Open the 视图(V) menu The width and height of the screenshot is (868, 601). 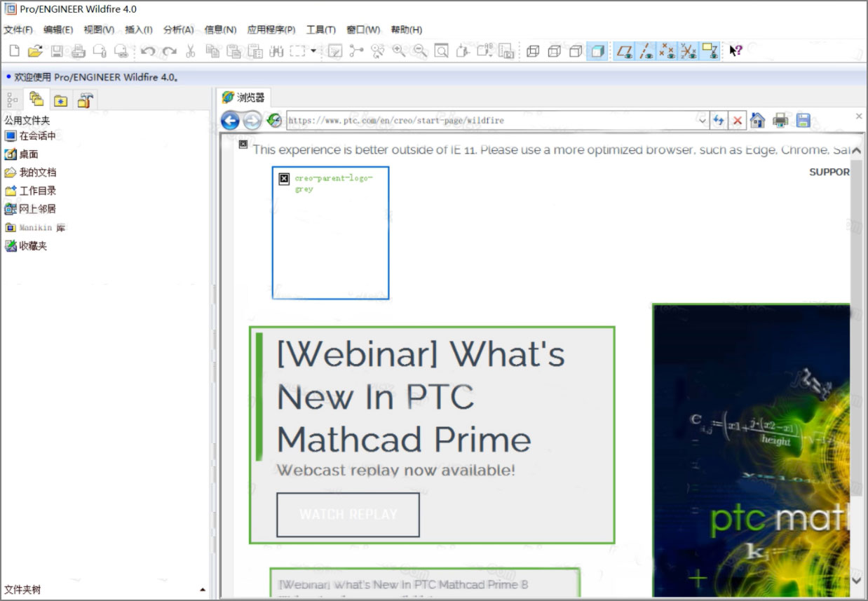point(99,29)
